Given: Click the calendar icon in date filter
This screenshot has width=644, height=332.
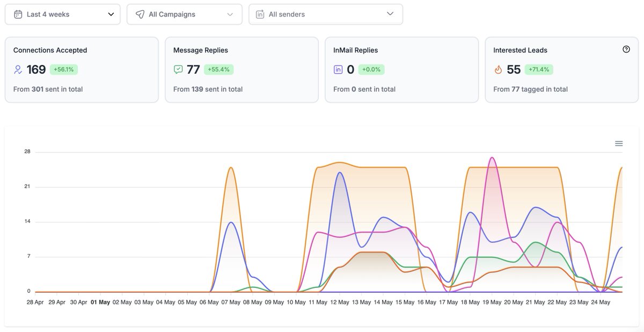Looking at the screenshot, I should pos(18,15).
